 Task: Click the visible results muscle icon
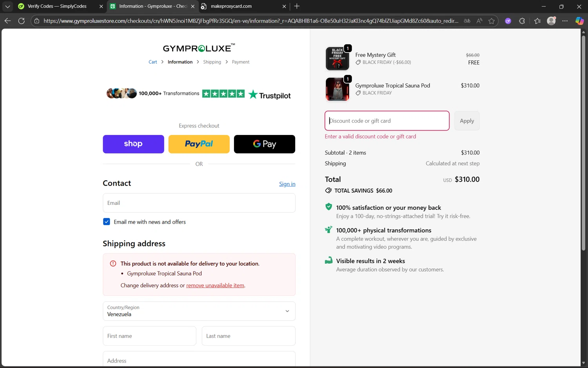[328, 260]
